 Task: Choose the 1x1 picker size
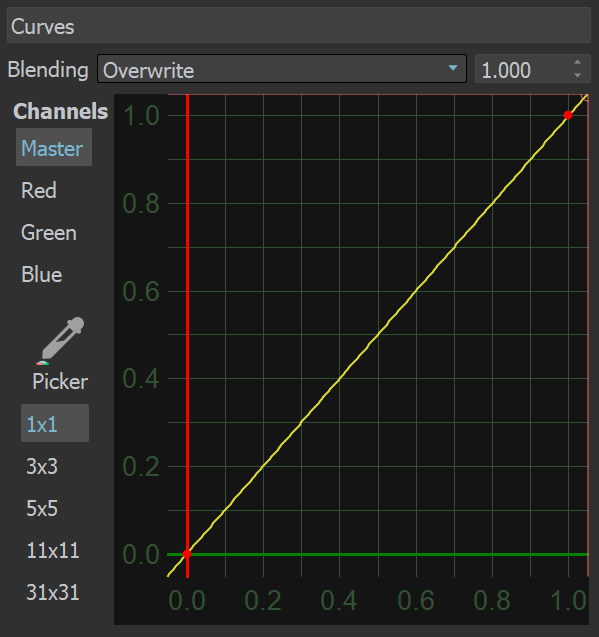point(55,423)
